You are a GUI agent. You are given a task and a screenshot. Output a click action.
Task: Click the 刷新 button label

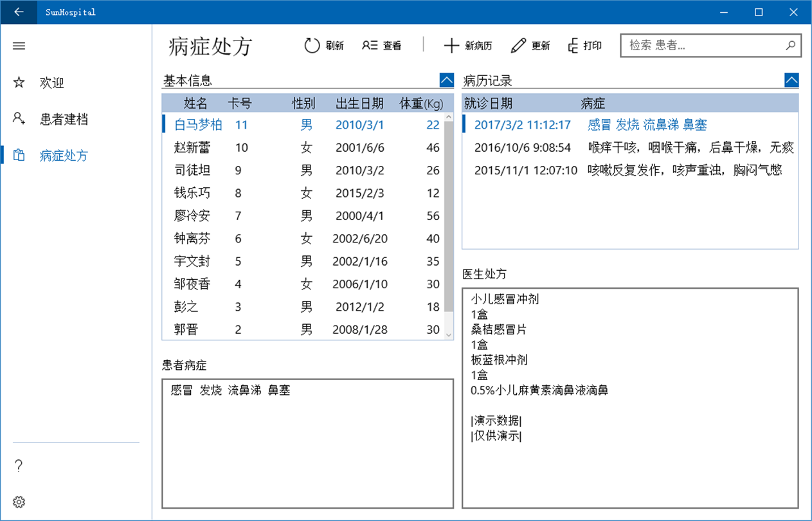coord(335,46)
